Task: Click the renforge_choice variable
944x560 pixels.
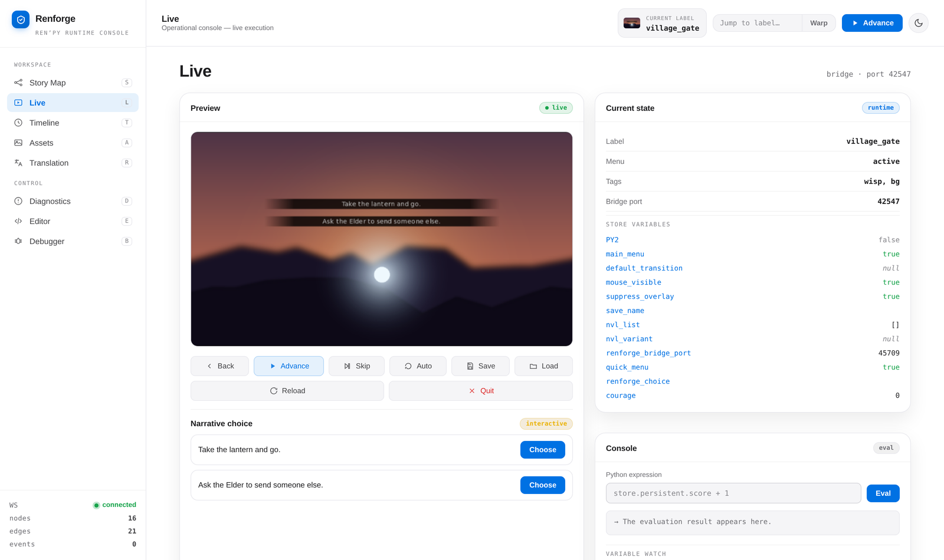Action: pyautogui.click(x=638, y=381)
